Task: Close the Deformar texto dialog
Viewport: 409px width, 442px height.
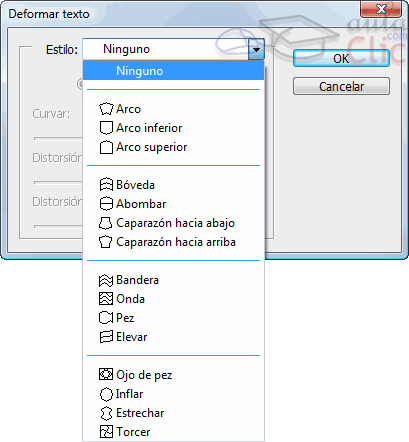Action: point(381,9)
